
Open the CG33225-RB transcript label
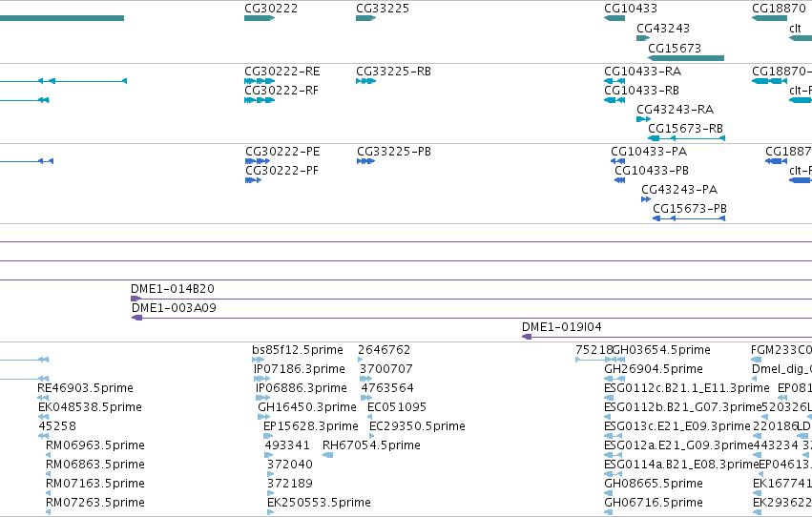tap(393, 72)
